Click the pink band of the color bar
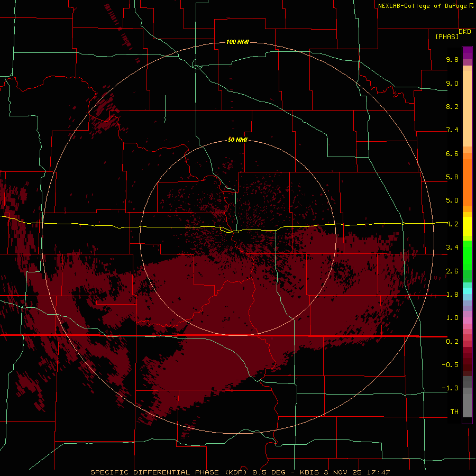Image resolution: width=476 pixels, height=476 pixels. point(467,321)
